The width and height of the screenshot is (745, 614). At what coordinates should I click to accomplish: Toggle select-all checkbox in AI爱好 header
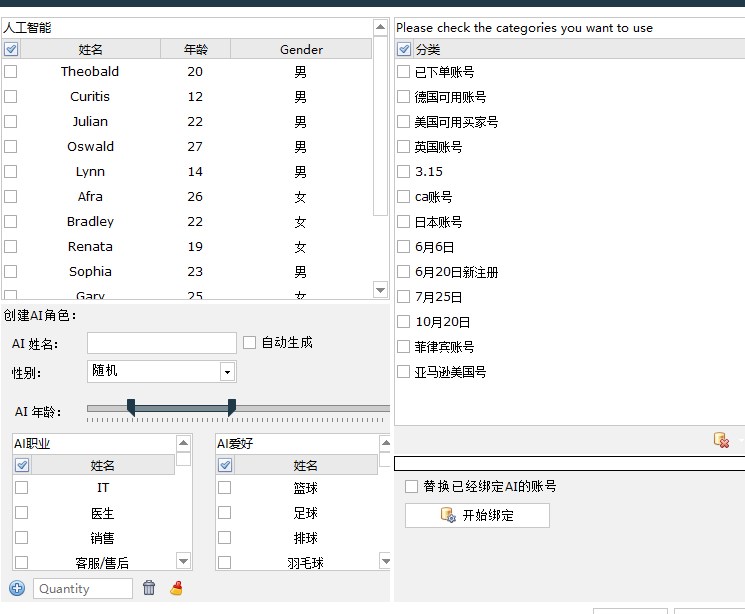(x=225, y=465)
